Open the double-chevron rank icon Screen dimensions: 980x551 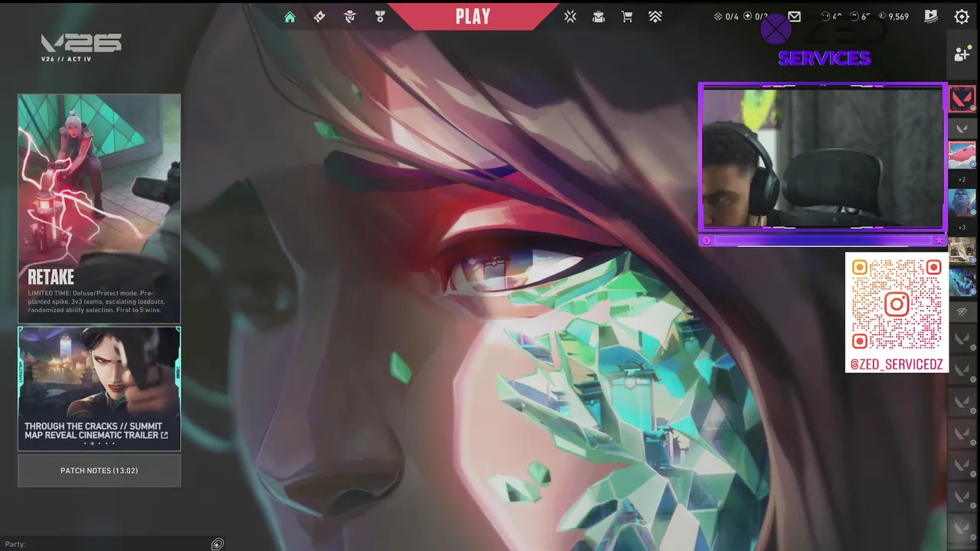click(655, 17)
